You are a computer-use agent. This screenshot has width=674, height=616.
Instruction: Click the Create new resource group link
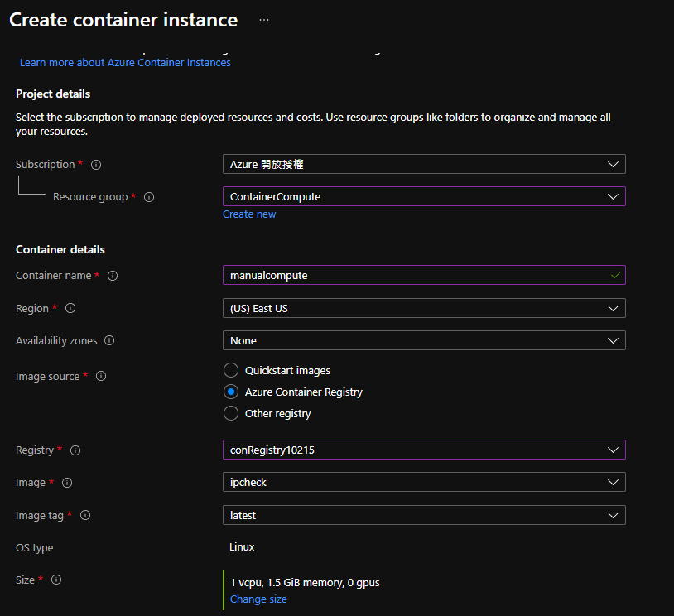[x=249, y=214]
